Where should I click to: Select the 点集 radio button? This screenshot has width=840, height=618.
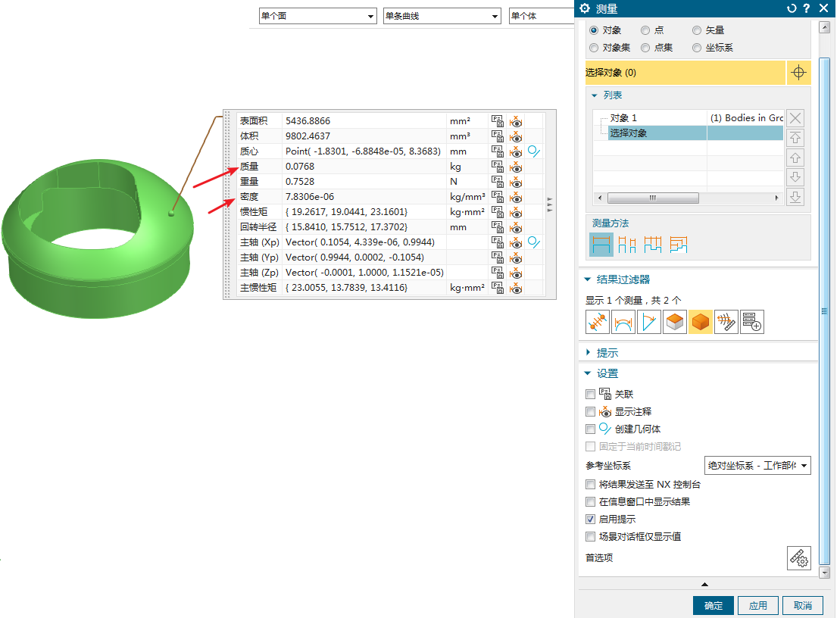pos(645,48)
